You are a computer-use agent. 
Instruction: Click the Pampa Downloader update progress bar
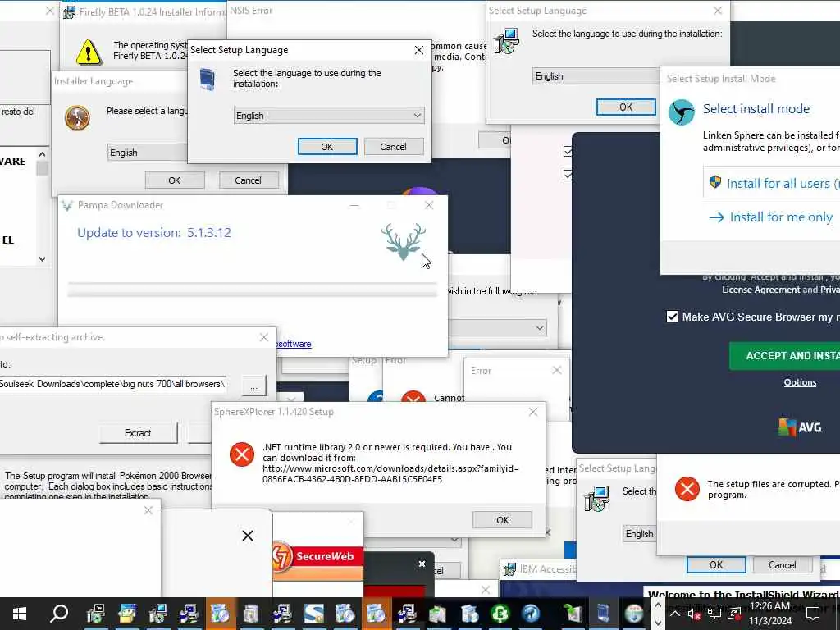[x=253, y=290]
